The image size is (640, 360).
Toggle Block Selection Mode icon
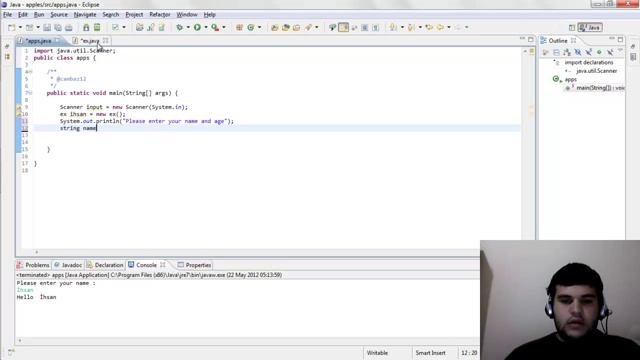click(364, 27)
